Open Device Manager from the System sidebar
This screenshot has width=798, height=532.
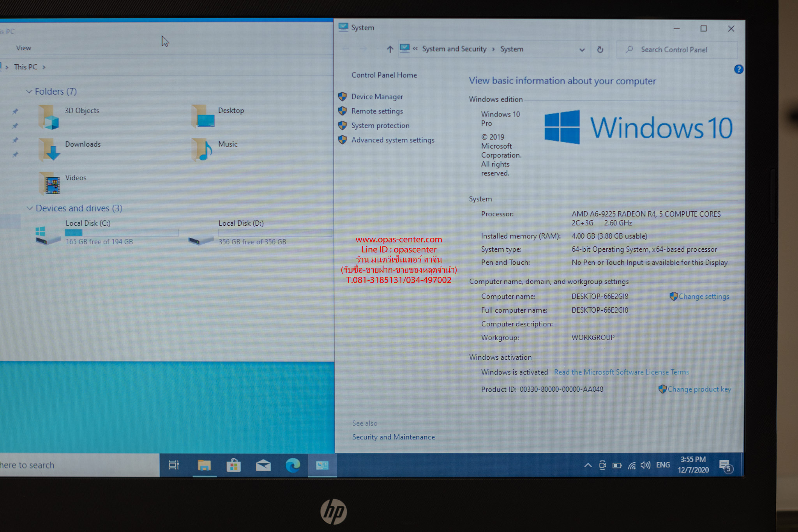377,97
